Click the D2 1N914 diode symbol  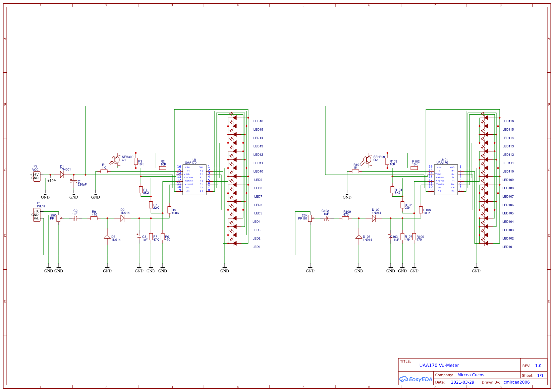point(123,218)
